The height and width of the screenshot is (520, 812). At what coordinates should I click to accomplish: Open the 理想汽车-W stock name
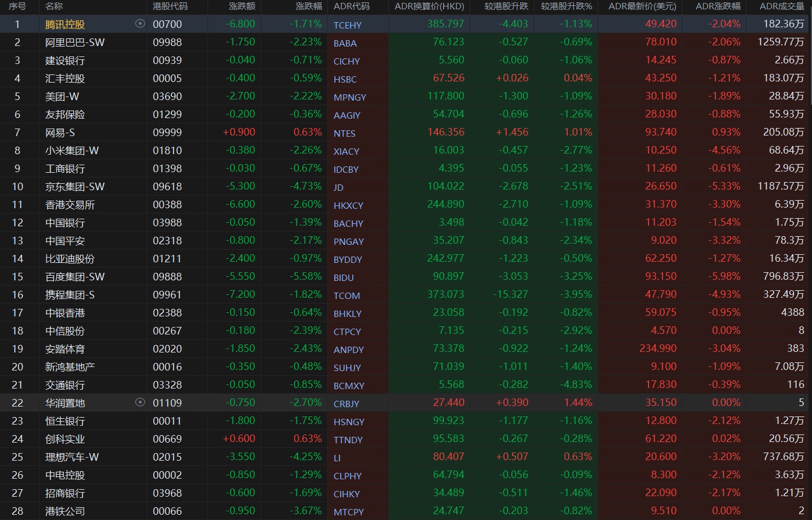[x=72, y=457]
